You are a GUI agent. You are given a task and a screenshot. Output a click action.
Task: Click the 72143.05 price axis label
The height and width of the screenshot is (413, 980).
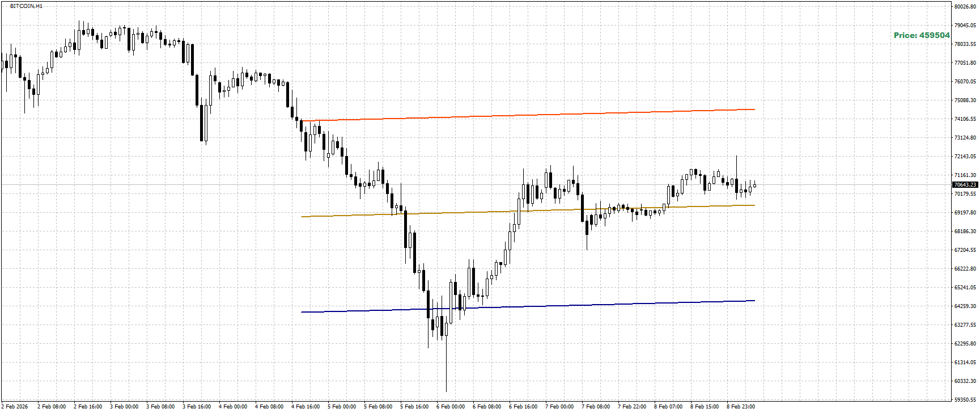[x=965, y=157]
